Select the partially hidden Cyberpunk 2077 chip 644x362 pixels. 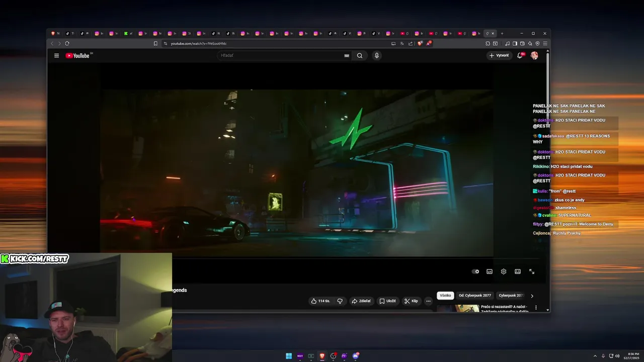point(511,296)
